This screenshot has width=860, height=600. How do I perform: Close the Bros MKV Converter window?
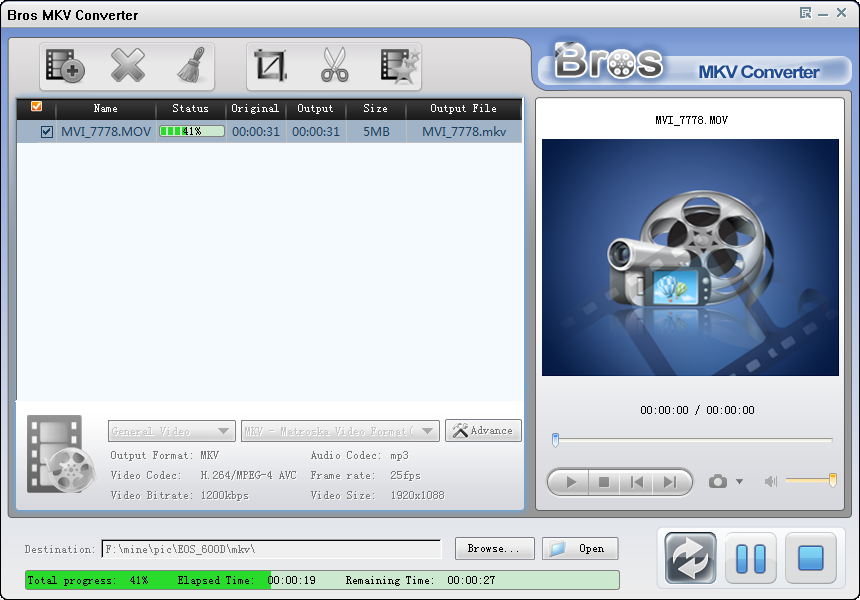841,13
